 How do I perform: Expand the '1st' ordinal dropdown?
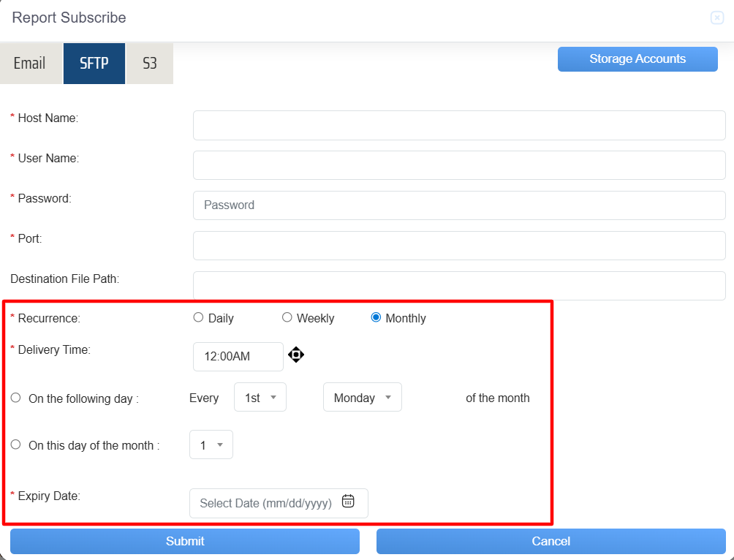coord(260,398)
